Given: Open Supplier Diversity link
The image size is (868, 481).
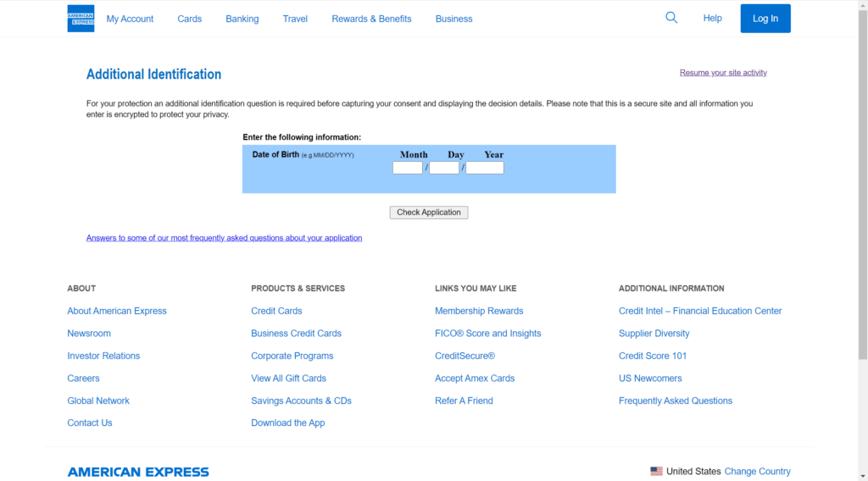Looking at the screenshot, I should pos(654,334).
